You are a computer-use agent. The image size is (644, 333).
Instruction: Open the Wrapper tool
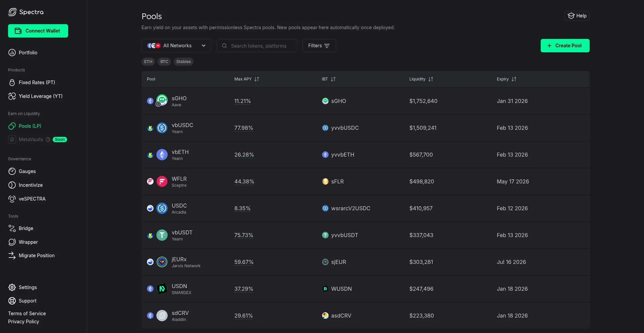pyautogui.click(x=28, y=242)
